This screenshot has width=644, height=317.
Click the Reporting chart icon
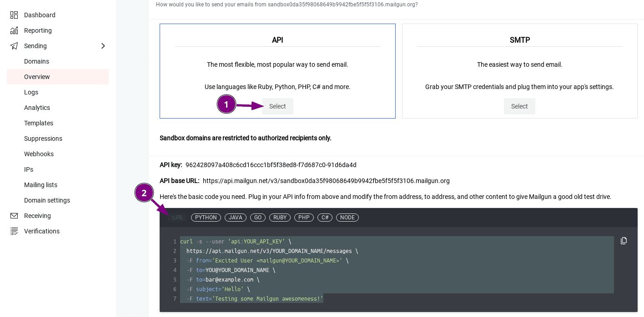click(14, 30)
